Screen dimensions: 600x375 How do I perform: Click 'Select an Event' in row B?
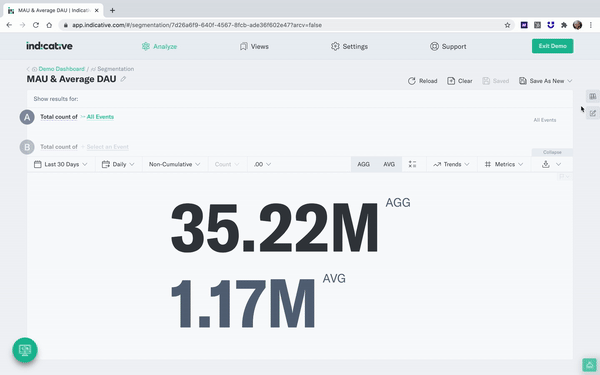point(108,147)
